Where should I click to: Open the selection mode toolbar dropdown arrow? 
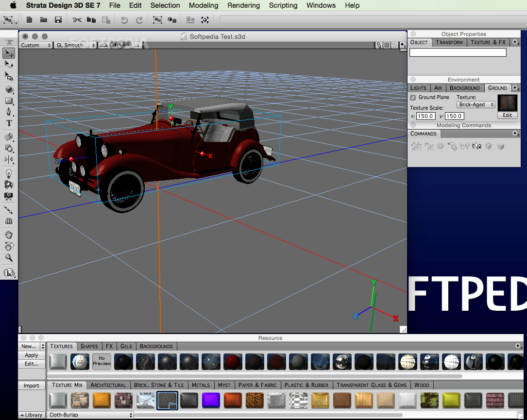click(16, 23)
